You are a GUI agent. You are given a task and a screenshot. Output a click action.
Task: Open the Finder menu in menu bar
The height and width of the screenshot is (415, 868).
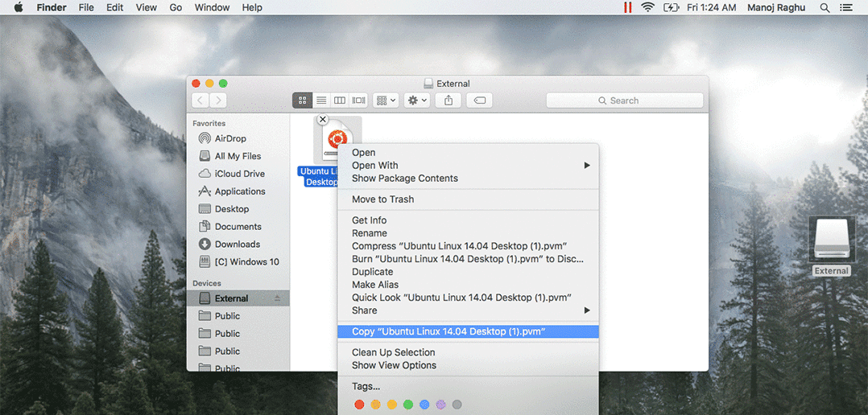click(52, 8)
